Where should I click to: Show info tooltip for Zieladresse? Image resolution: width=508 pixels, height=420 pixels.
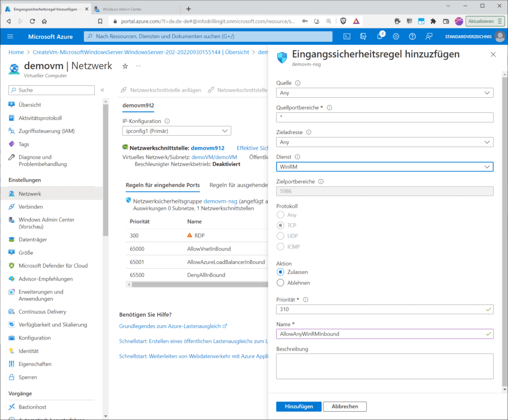(x=309, y=133)
